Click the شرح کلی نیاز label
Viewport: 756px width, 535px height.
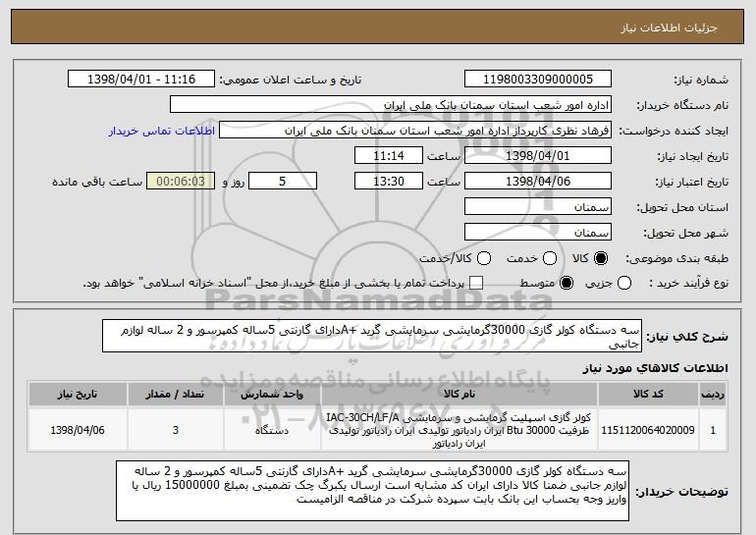(x=687, y=337)
